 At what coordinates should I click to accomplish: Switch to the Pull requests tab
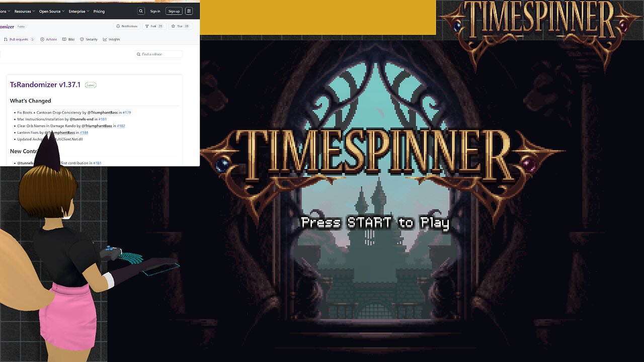19,39
